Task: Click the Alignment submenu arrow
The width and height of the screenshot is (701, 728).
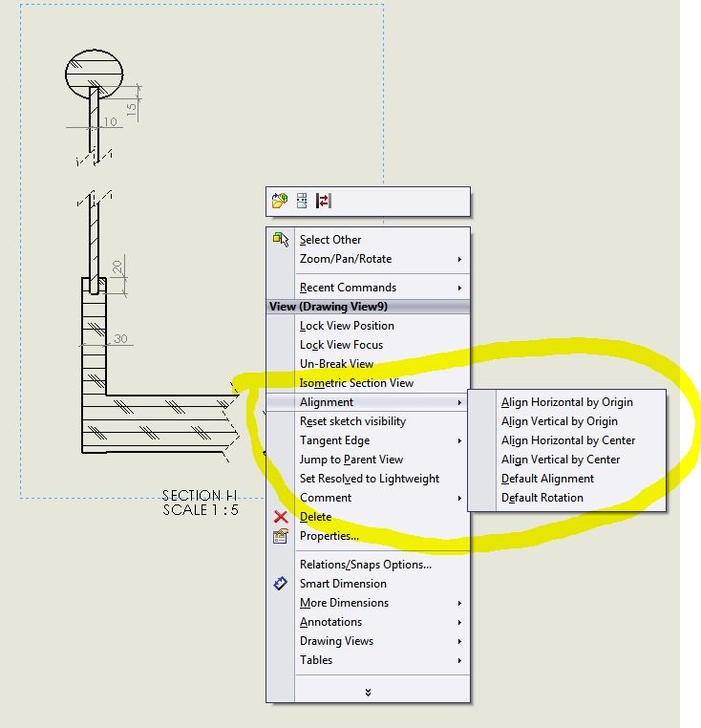Action: coord(459,402)
